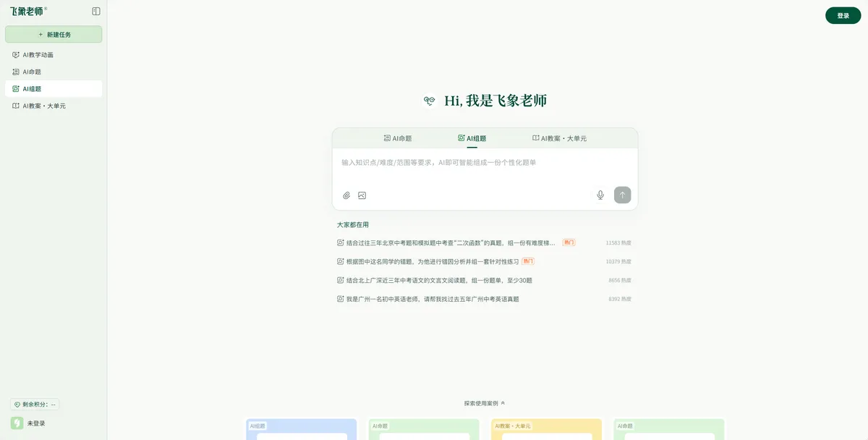
Task: Activate the microphone voice input
Action: pyautogui.click(x=600, y=195)
